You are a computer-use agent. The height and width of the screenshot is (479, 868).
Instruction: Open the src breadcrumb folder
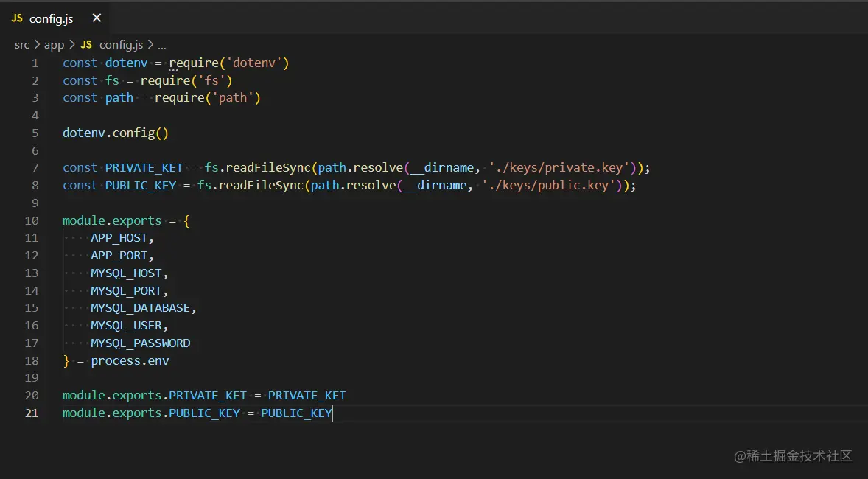[22, 45]
